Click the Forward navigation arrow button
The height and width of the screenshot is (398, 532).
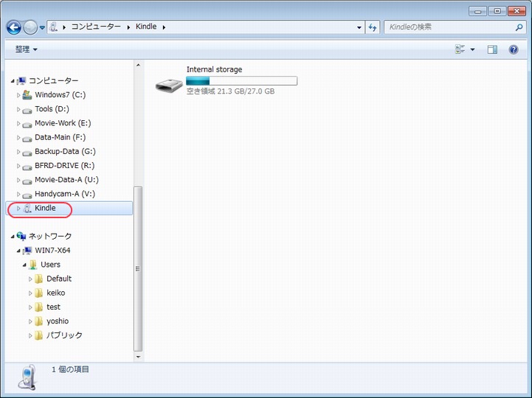[x=30, y=27]
